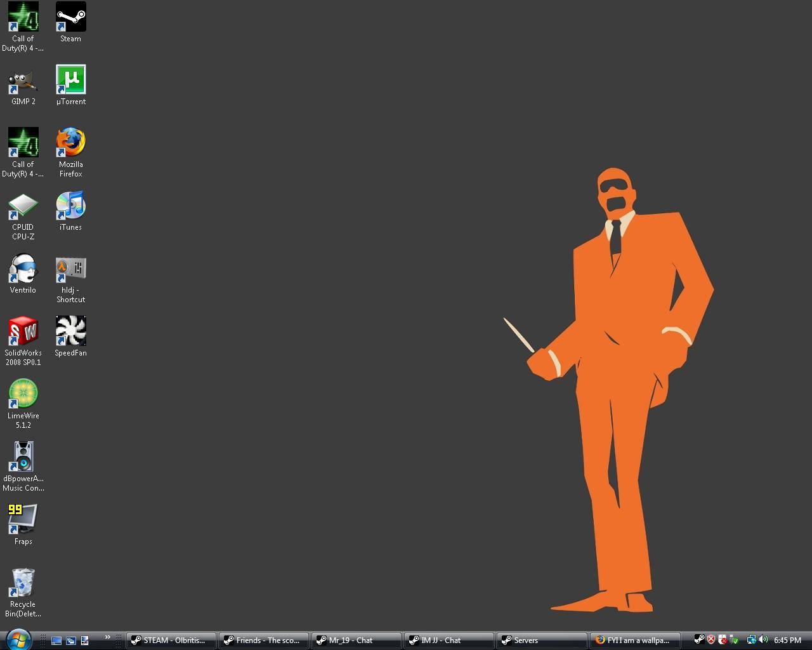Open the Recycle Bin shortcut
Viewport: 812px width, 650px height.
[23, 592]
